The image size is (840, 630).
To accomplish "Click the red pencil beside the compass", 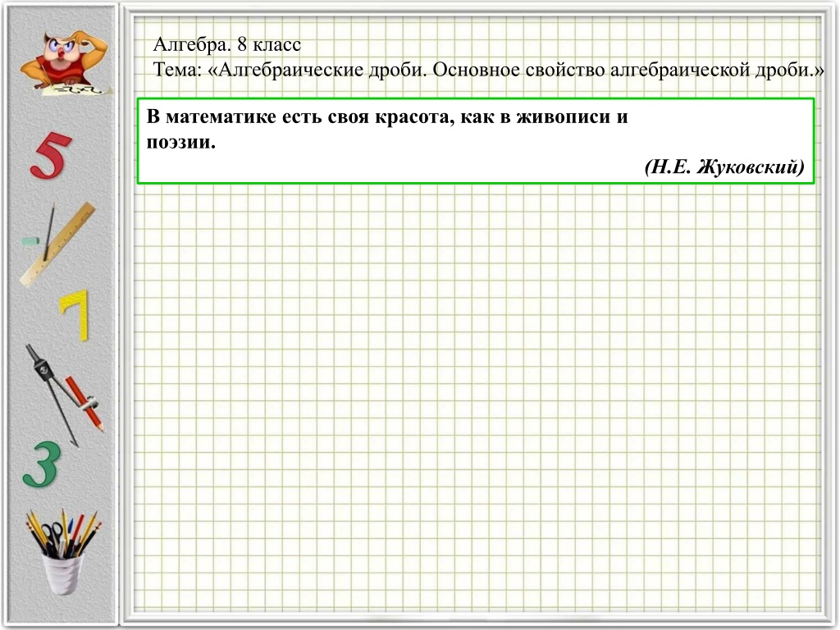I will 84,404.
